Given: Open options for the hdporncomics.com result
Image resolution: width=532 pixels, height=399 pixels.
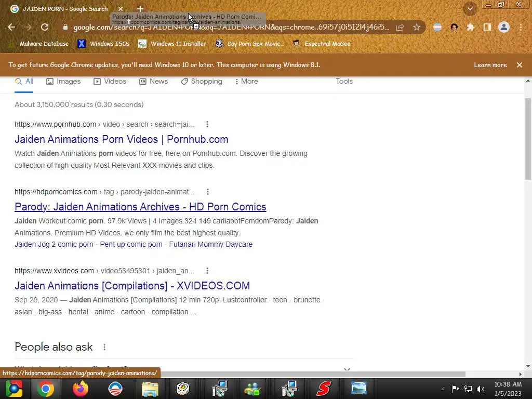Looking at the screenshot, I should tap(208, 192).
